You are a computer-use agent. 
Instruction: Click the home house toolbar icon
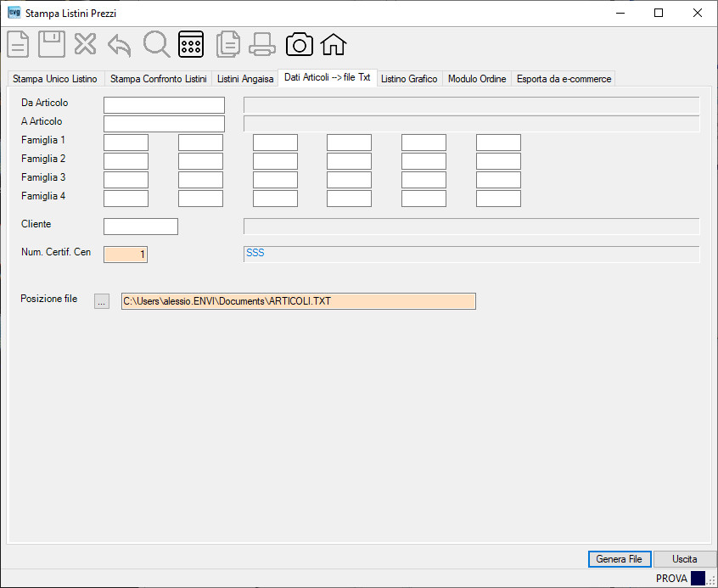[x=334, y=44]
